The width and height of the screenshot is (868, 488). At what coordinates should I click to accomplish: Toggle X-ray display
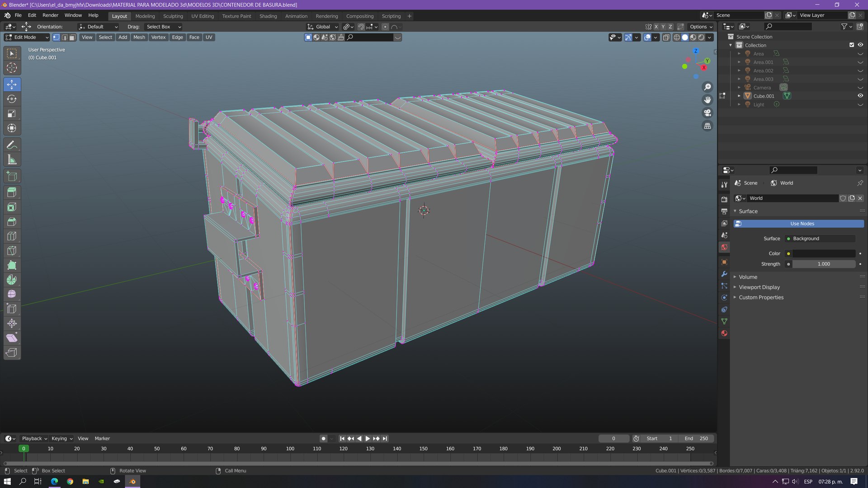pyautogui.click(x=666, y=38)
